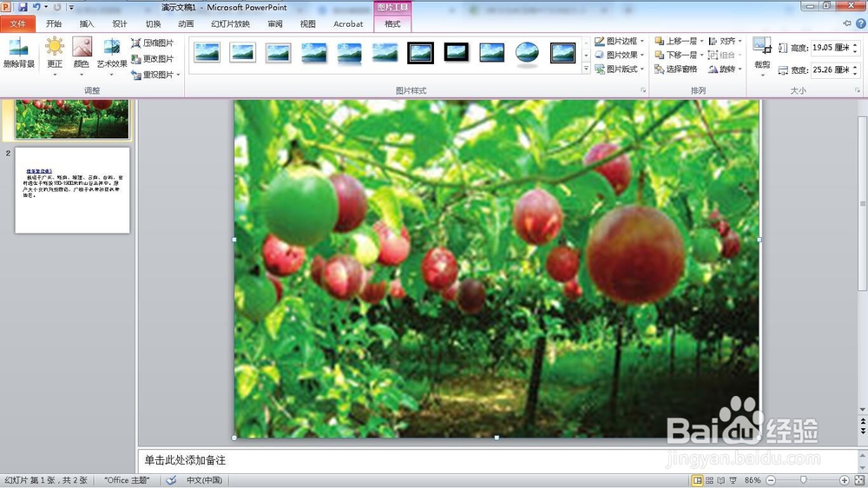868x488 pixels.
Task: Open the Color (颜色) picture adjustment
Action: 82,55
